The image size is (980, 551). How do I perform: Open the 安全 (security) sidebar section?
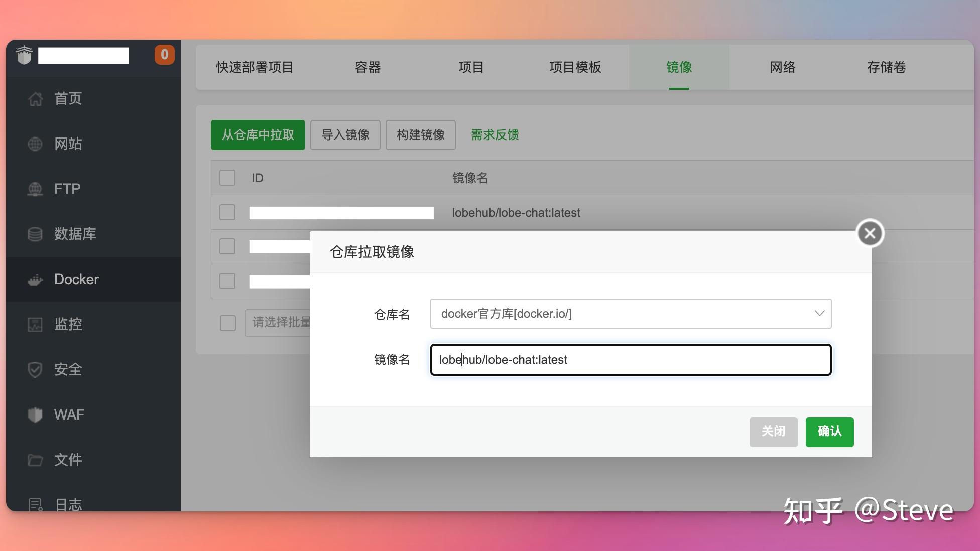[67, 370]
